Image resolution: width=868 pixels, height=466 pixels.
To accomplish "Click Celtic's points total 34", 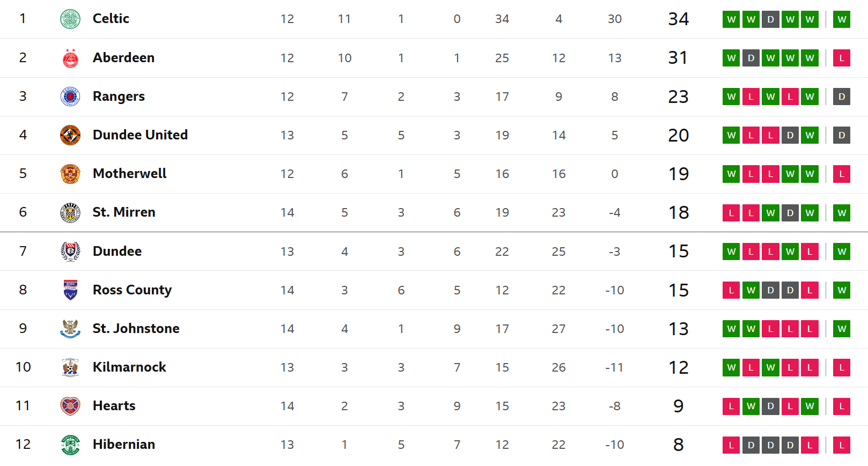I will point(679,19).
